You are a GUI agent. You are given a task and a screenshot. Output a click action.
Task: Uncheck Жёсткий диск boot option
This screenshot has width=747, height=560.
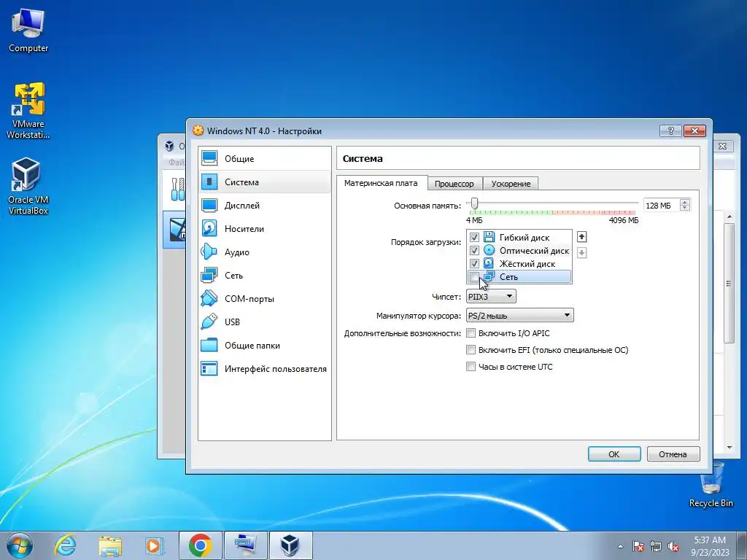coord(474,263)
